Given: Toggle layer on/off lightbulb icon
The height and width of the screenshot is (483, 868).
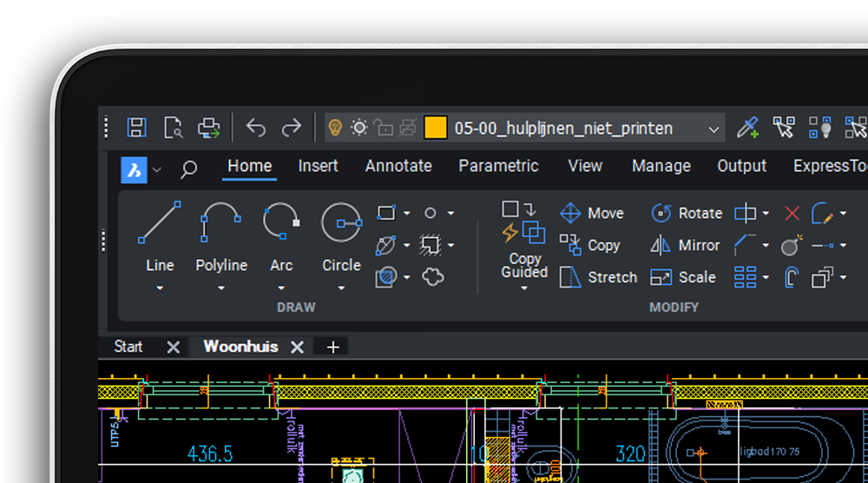Looking at the screenshot, I should [335, 129].
